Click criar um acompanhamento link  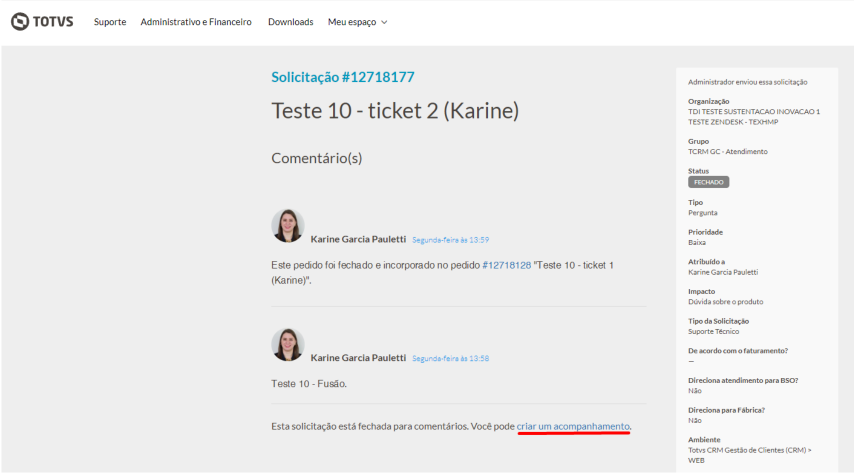[x=573, y=426]
